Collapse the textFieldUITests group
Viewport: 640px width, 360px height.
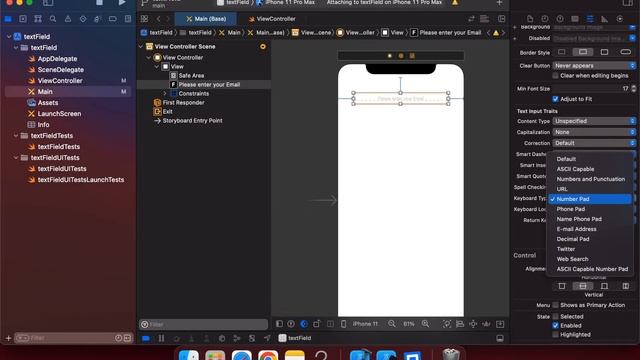16,158
